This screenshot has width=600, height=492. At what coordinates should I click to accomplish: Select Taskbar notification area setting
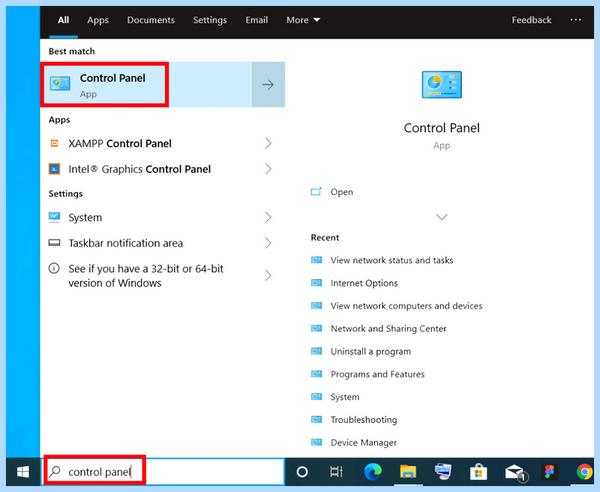pos(126,243)
